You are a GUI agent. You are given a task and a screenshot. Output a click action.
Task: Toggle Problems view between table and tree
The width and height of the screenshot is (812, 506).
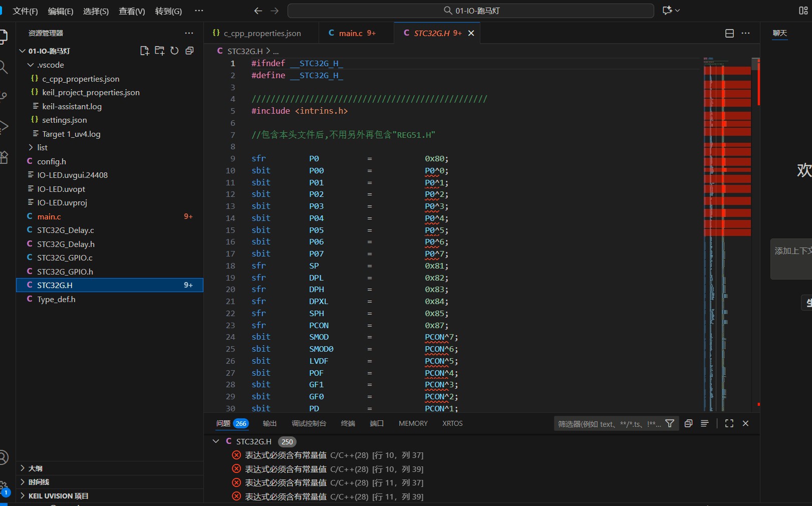coord(704,423)
